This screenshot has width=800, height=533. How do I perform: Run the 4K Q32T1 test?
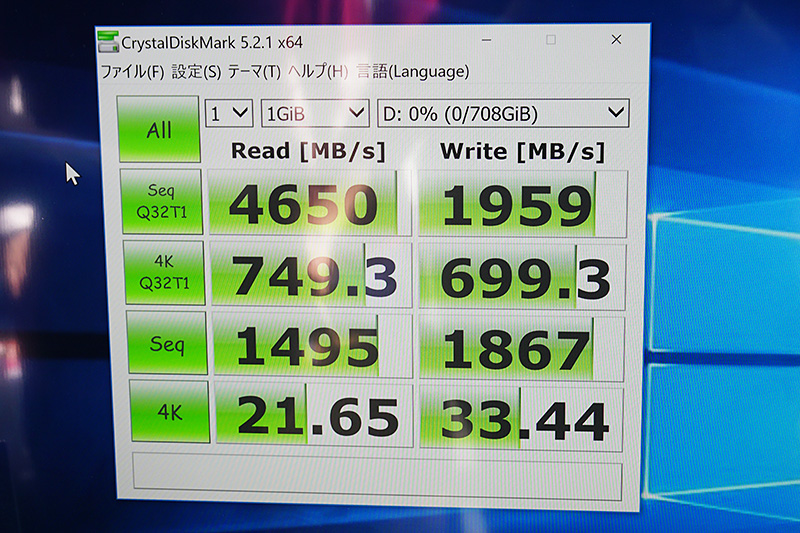(x=164, y=272)
